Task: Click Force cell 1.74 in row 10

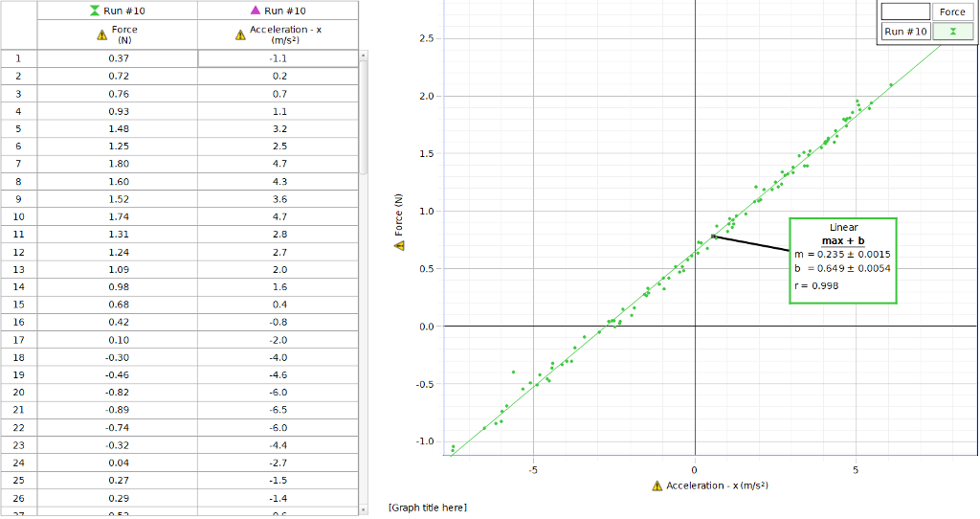Action: (118, 216)
